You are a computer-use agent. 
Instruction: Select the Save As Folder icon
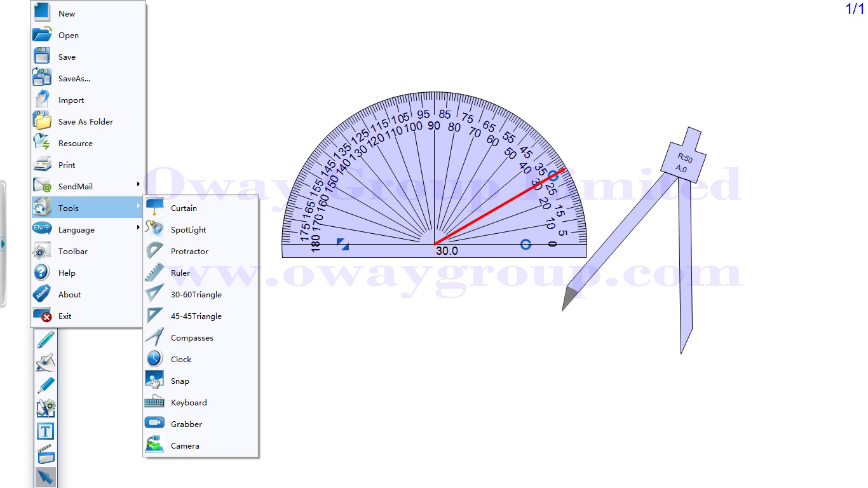[42, 121]
